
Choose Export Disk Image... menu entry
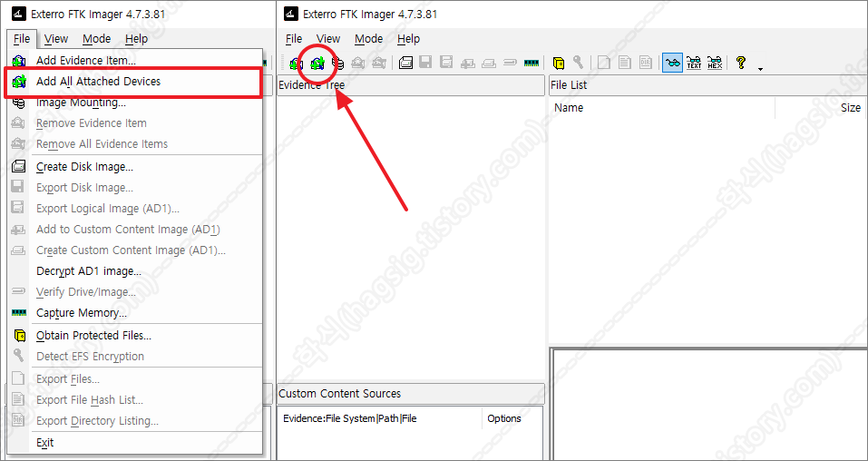click(135, 188)
